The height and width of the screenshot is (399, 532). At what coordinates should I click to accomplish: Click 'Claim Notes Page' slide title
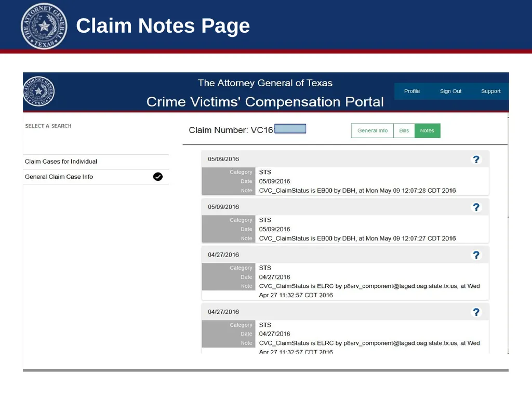click(163, 26)
